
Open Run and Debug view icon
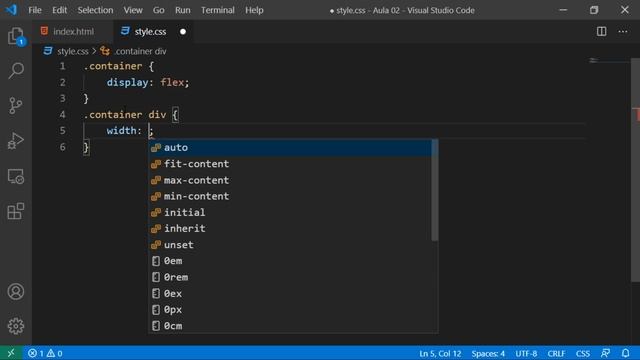(x=16, y=141)
